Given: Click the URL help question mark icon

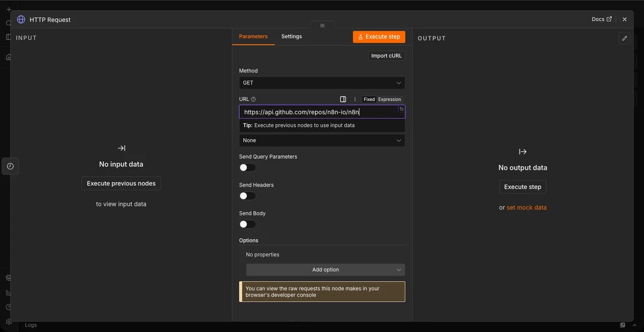Looking at the screenshot, I should point(253,99).
